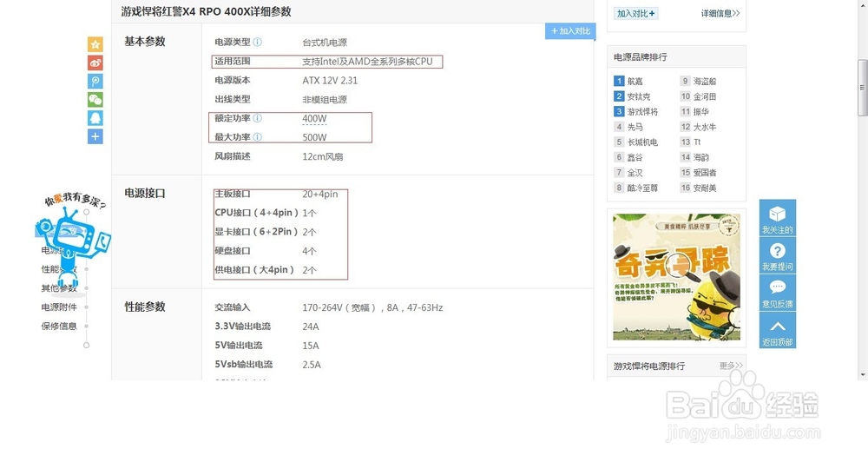
Task: Click 支持Intel及AMD全系列多核CPU text
Action: pos(367,62)
